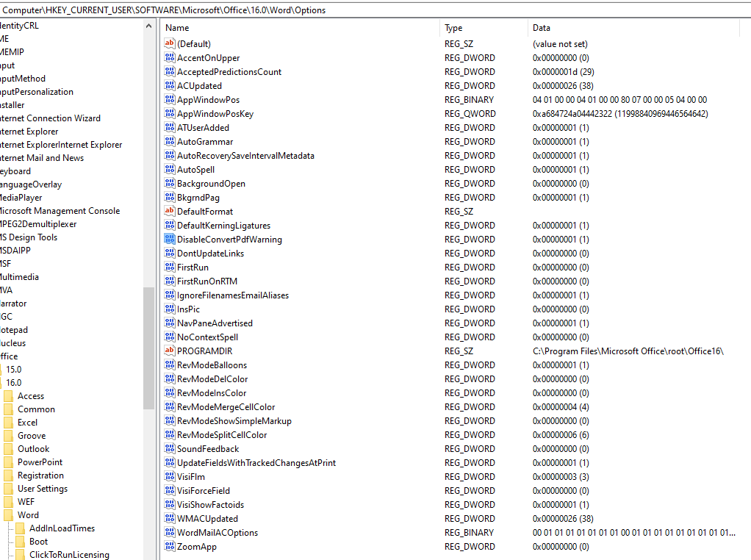Click the DisableConvertPdfWarning highlighted icon
Screen dimensions: 751x560
click(x=169, y=239)
